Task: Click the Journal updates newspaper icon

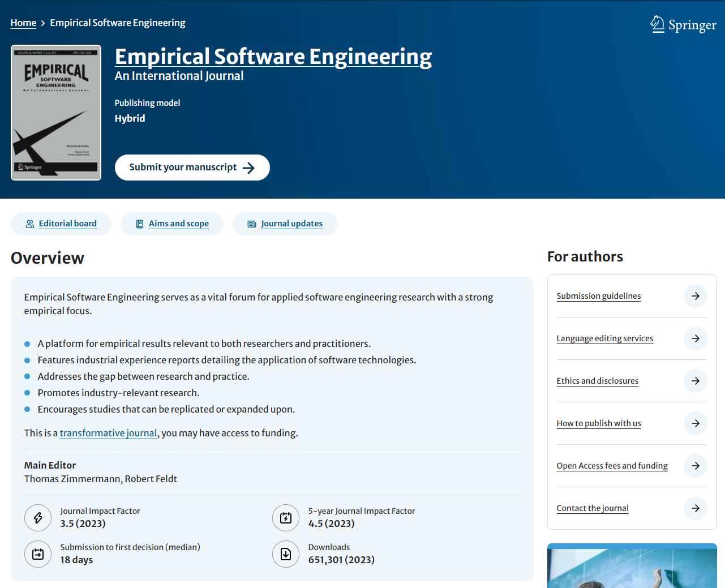Action: point(252,224)
